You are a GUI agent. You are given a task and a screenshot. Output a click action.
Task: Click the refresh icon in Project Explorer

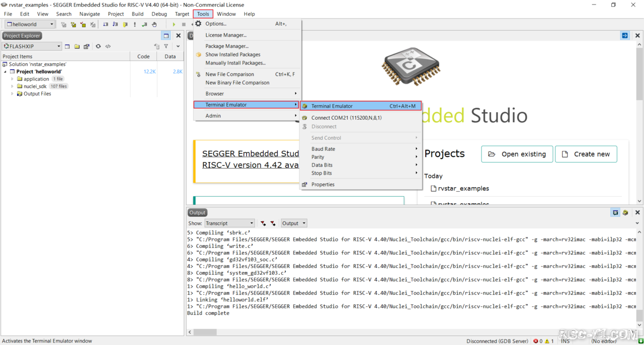(98, 46)
